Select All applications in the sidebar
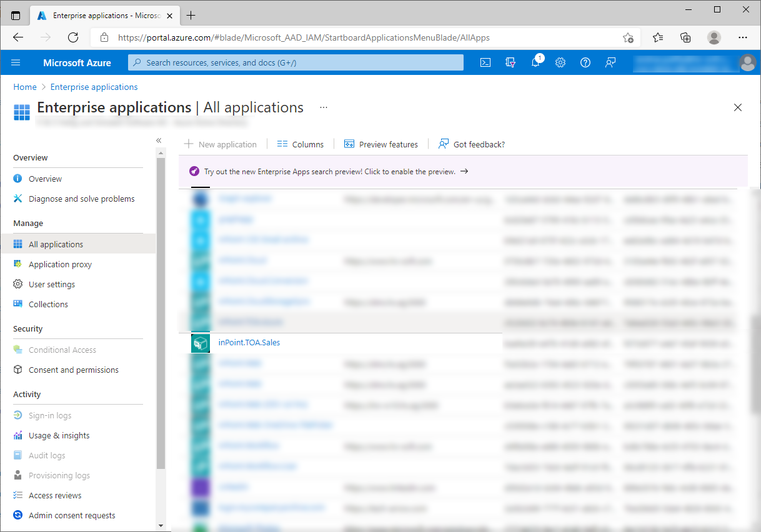The width and height of the screenshot is (761, 532). point(78,244)
